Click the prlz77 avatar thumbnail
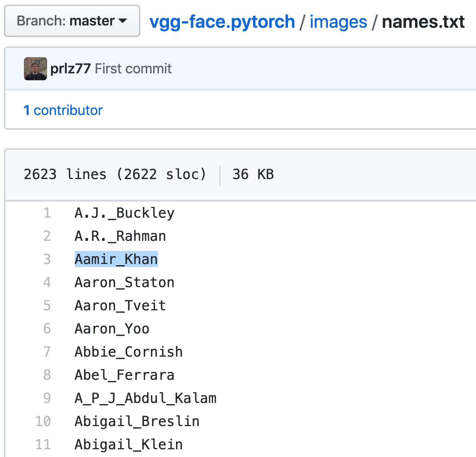The width and height of the screenshot is (476, 457). click(35, 68)
